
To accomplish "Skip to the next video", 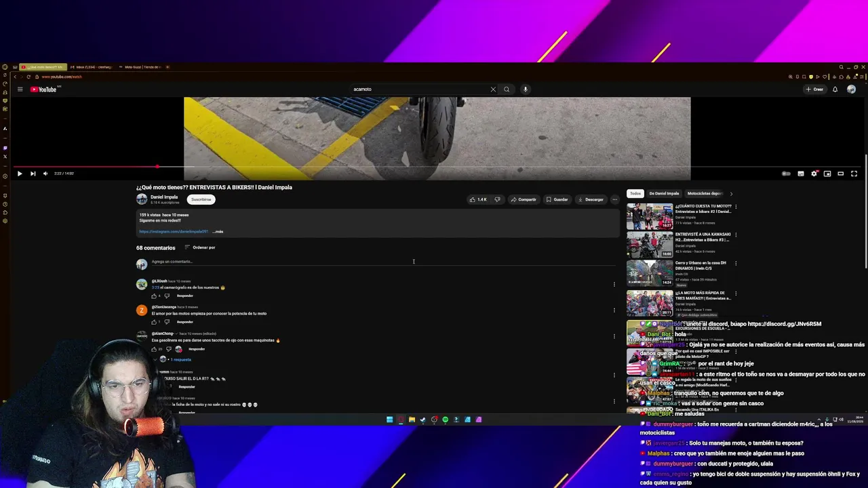I will [33, 174].
